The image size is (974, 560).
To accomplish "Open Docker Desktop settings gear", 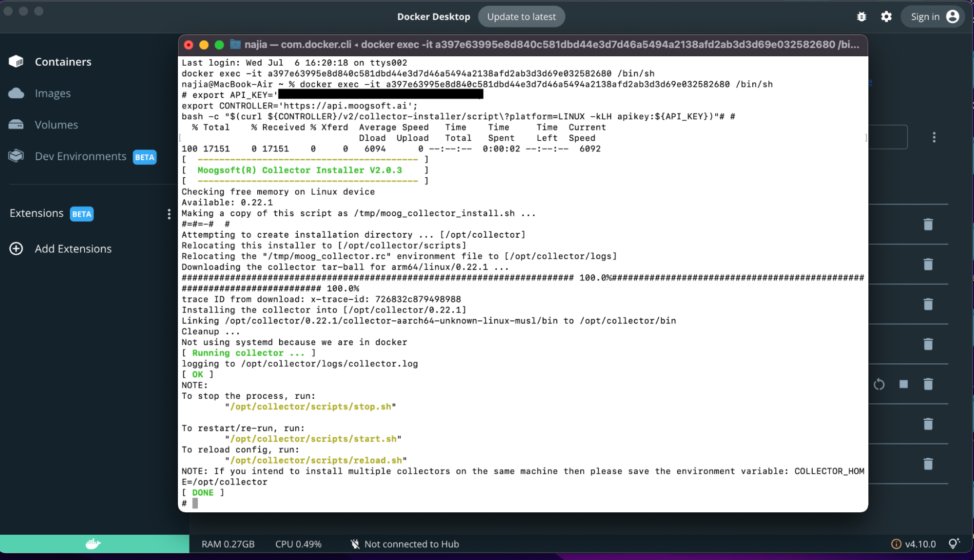I will 886,17.
